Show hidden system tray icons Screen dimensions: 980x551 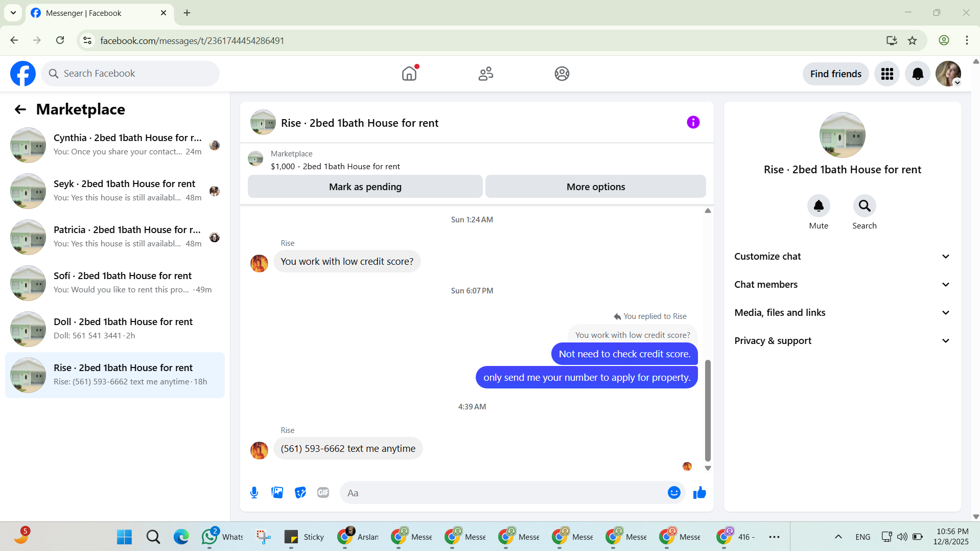point(838,537)
